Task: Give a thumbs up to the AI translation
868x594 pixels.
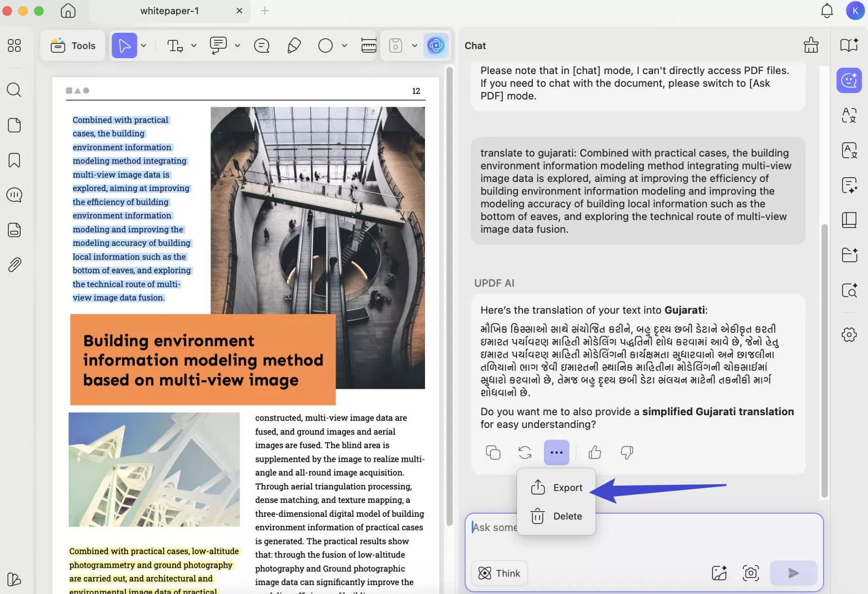Action: [x=595, y=453]
